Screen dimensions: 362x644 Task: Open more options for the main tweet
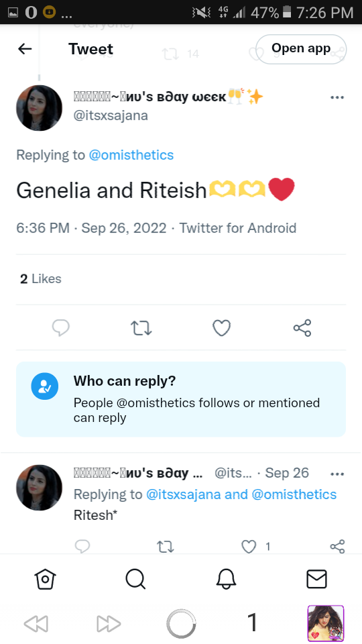337,98
